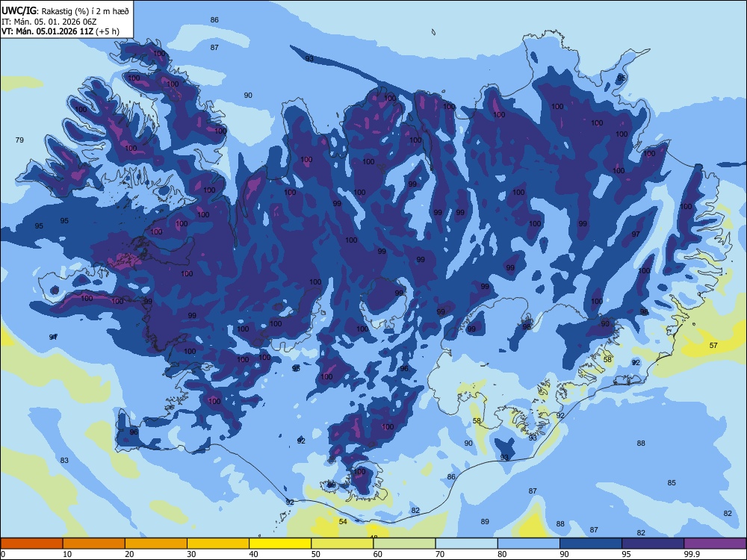Click the title 'Rakastig (%) í 2 m hæð'

coord(85,11)
